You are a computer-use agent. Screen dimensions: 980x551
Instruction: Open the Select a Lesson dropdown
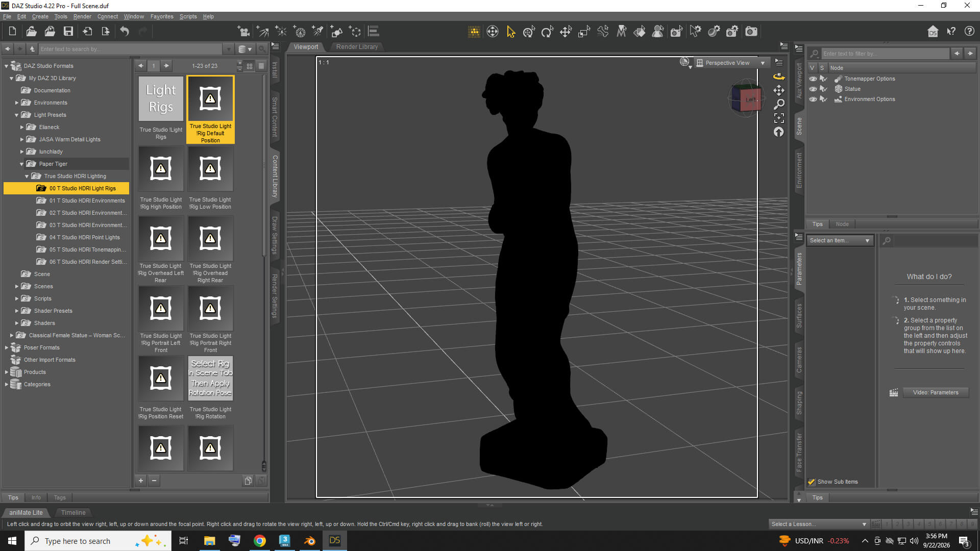pos(819,524)
